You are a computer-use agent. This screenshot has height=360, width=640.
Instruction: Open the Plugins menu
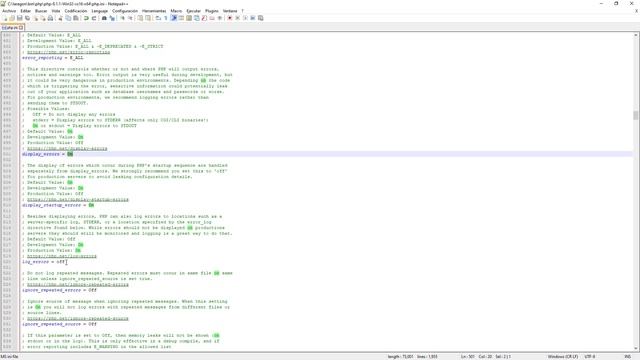point(212,11)
